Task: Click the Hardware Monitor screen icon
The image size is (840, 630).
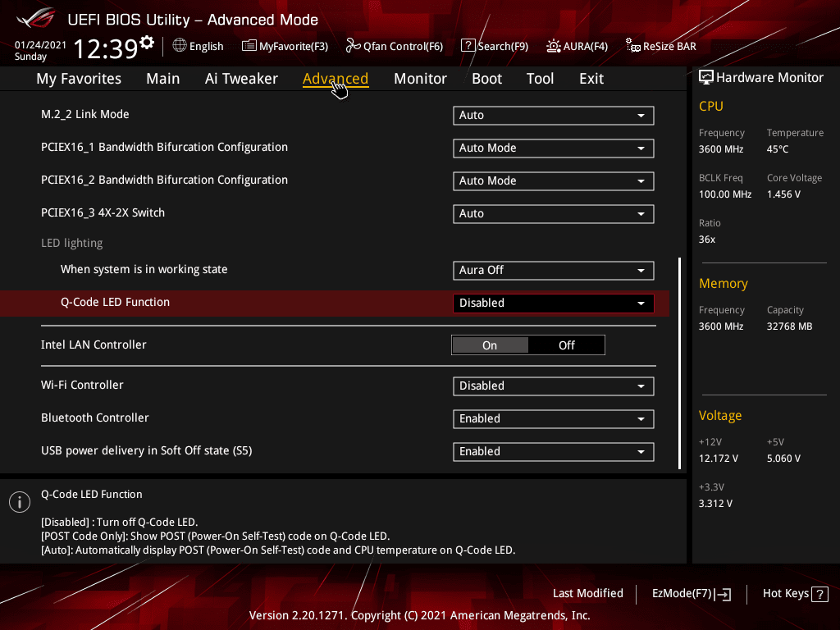Action: point(706,78)
